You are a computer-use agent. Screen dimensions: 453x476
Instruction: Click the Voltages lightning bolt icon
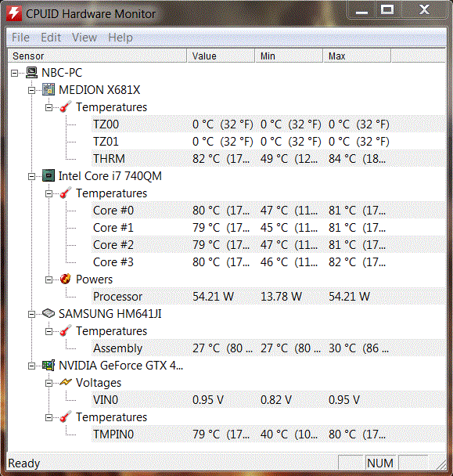66,382
